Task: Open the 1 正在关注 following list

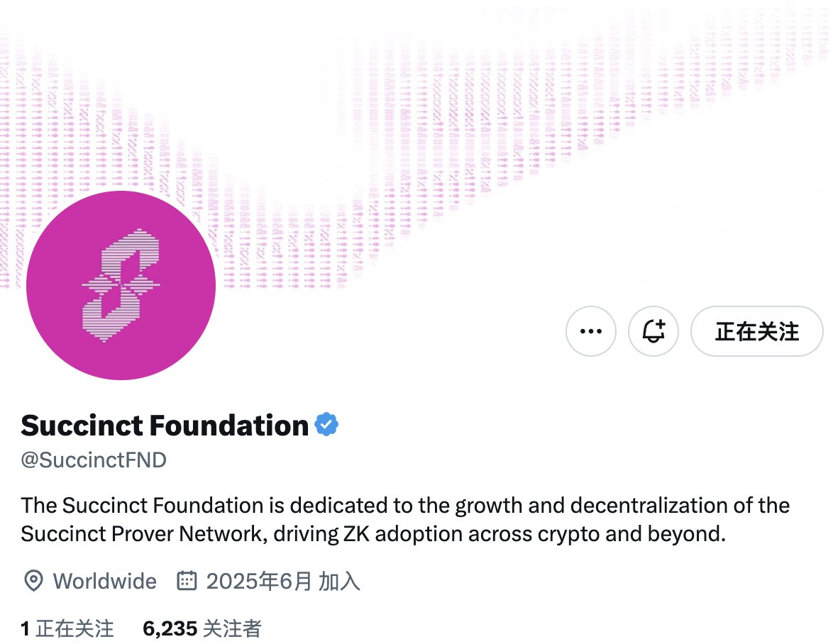Action: click(67, 628)
